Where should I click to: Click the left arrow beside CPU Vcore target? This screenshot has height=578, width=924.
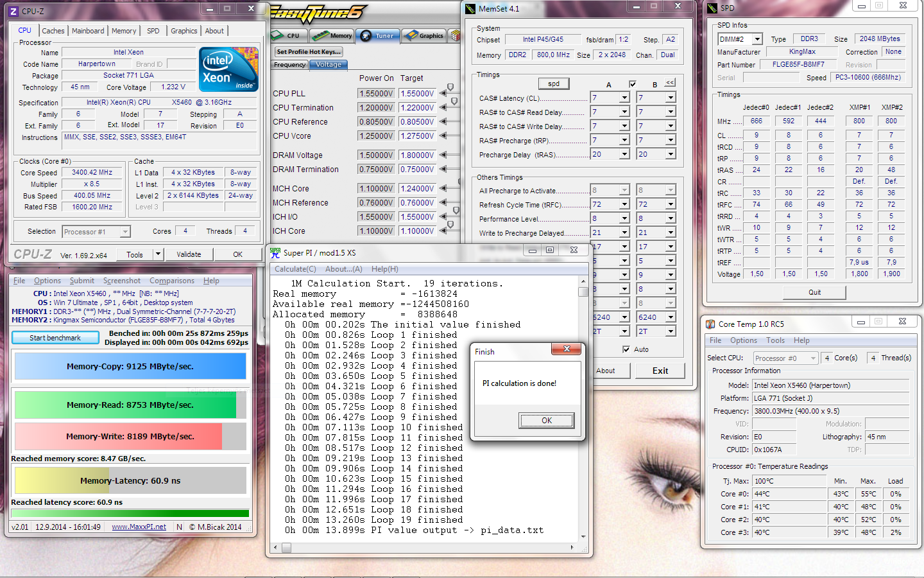click(442, 136)
